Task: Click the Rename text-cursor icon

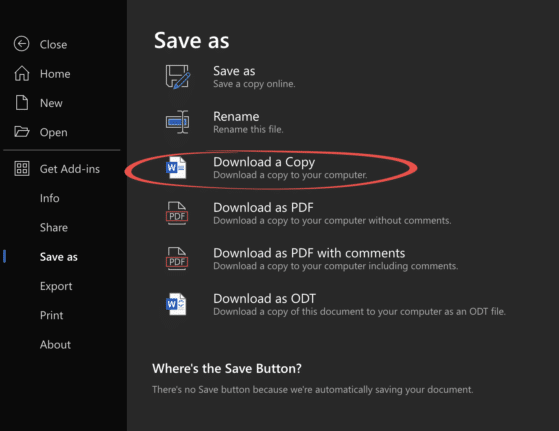Action: pos(178,122)
